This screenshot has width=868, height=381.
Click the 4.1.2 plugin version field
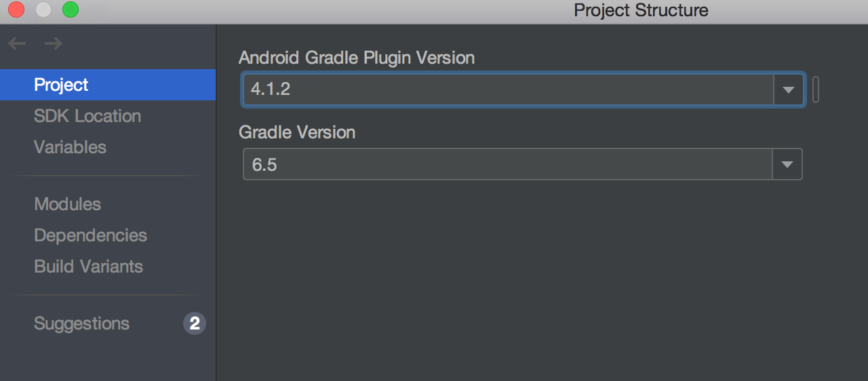pyautogui.click(x=507, y=89)
